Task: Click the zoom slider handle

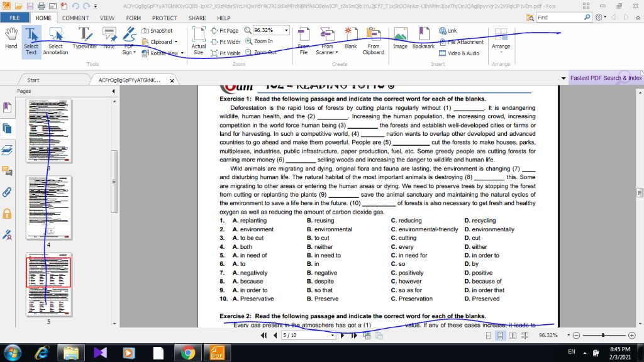Action: point(603,336)
